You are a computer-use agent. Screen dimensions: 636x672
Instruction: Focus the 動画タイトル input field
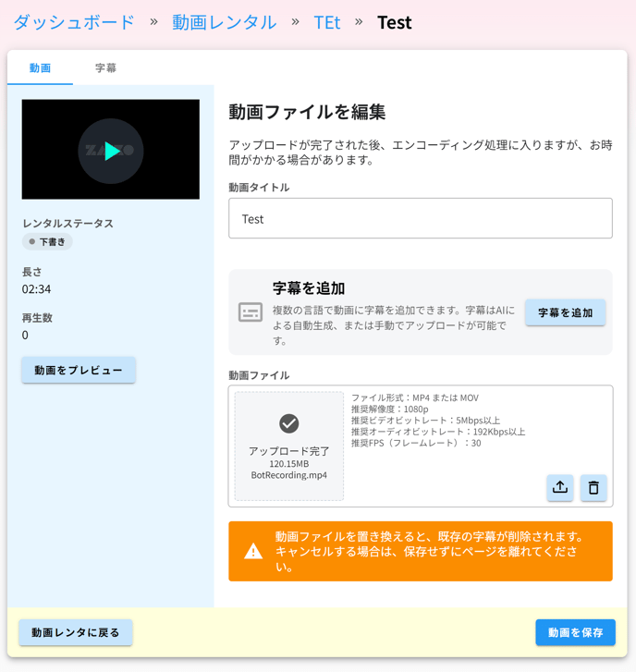[x=421, y=218]
